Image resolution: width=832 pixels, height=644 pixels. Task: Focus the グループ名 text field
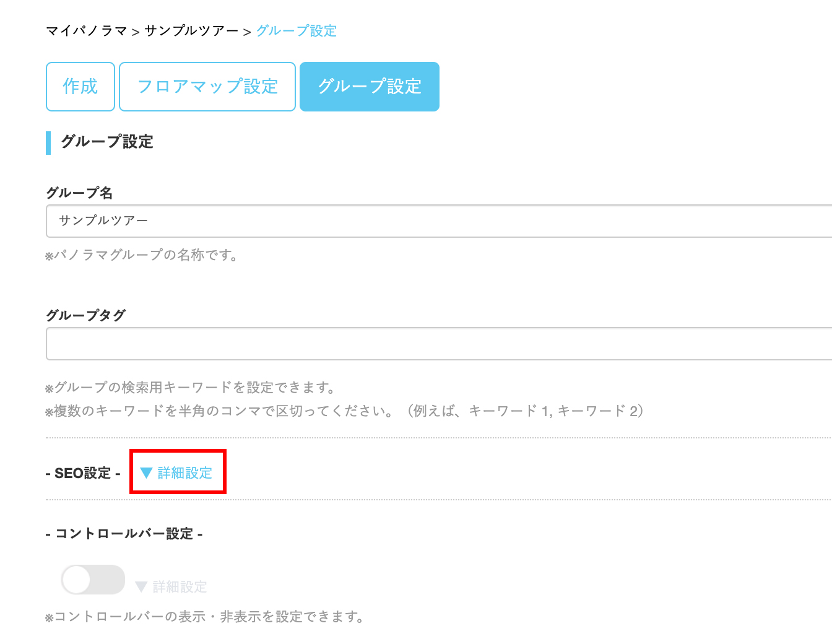[433, 221]
